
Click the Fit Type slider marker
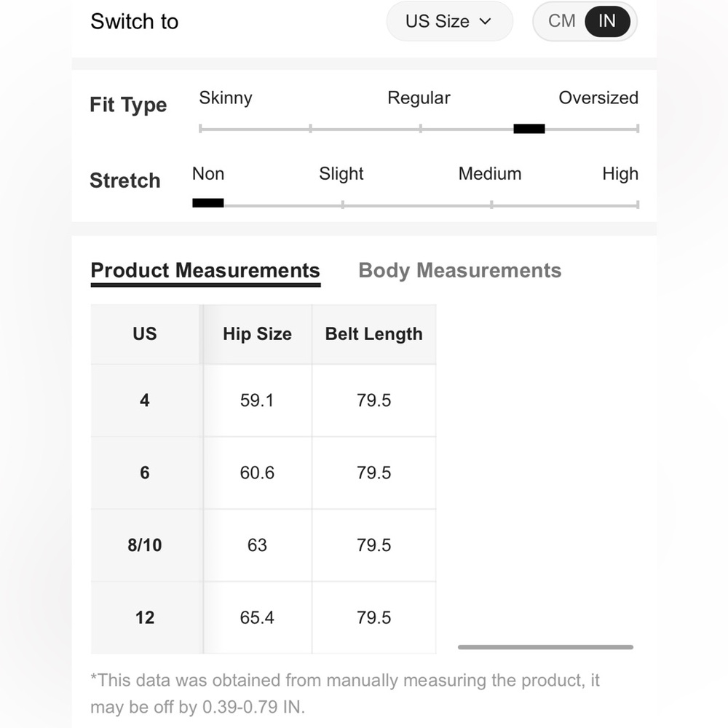[529, 129]
